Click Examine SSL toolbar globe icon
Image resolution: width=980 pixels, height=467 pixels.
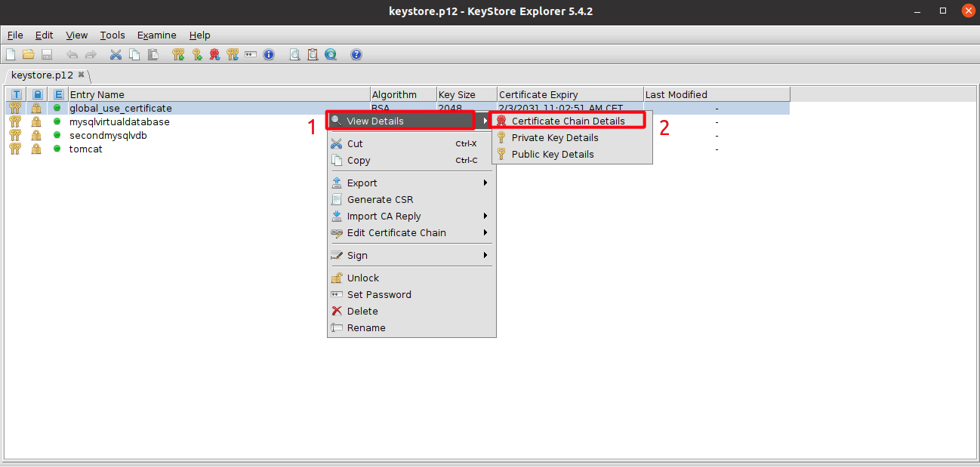coord(331,54)
